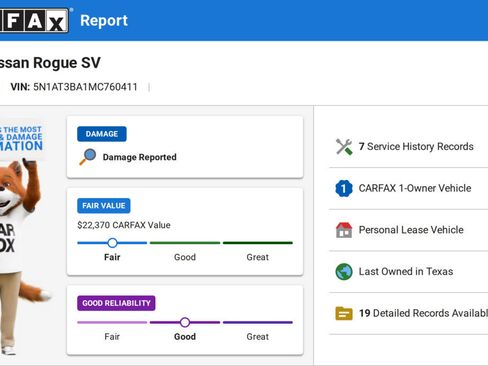Click the Good label under fair value
This screenshot has width=488, height=366.
[x=185, y=257]
